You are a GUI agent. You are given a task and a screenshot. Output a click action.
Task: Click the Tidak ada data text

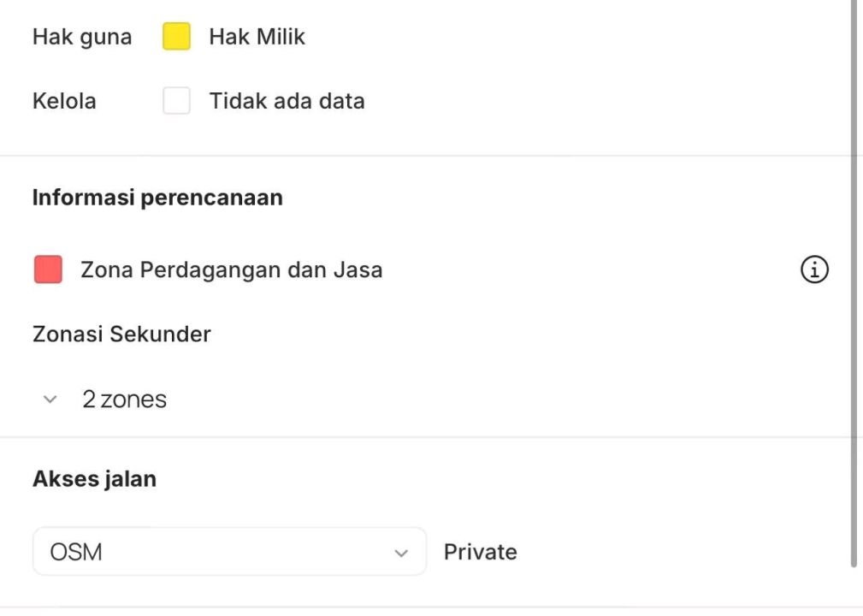[287, 101]
